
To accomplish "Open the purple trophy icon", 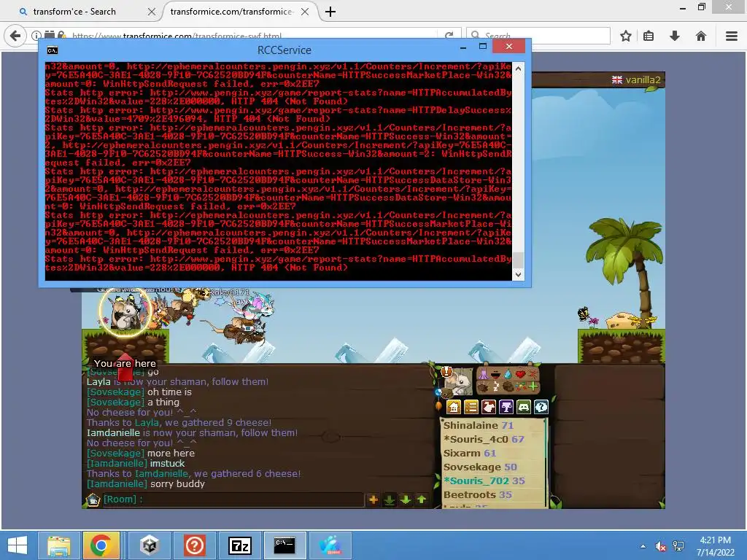I will pos(506,407).
